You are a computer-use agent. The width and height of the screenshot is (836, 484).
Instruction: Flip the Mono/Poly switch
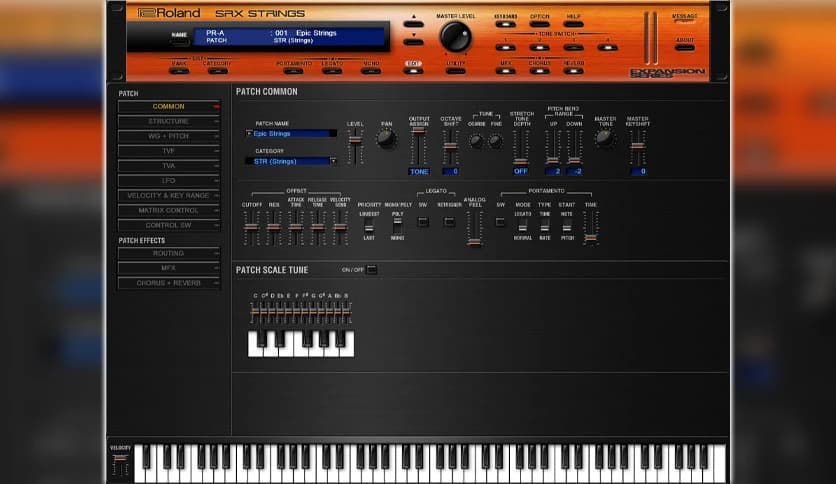click(x=398, y=225)
